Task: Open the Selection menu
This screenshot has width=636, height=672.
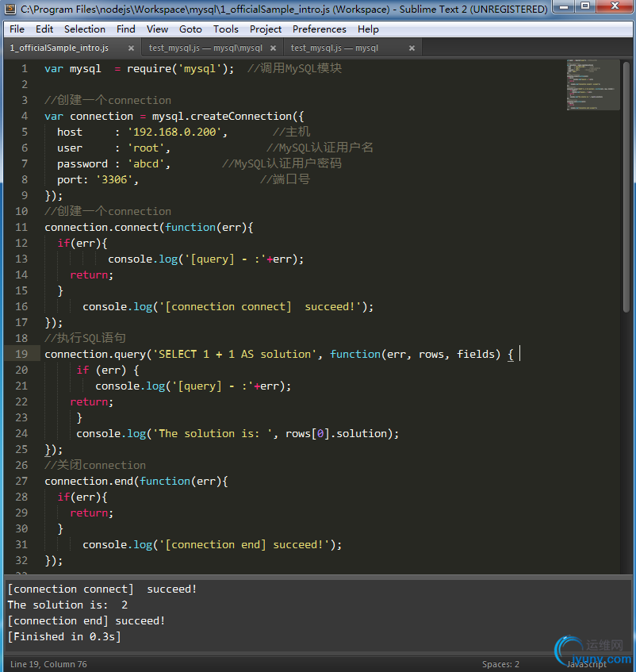Action: (x=84, y=29)
